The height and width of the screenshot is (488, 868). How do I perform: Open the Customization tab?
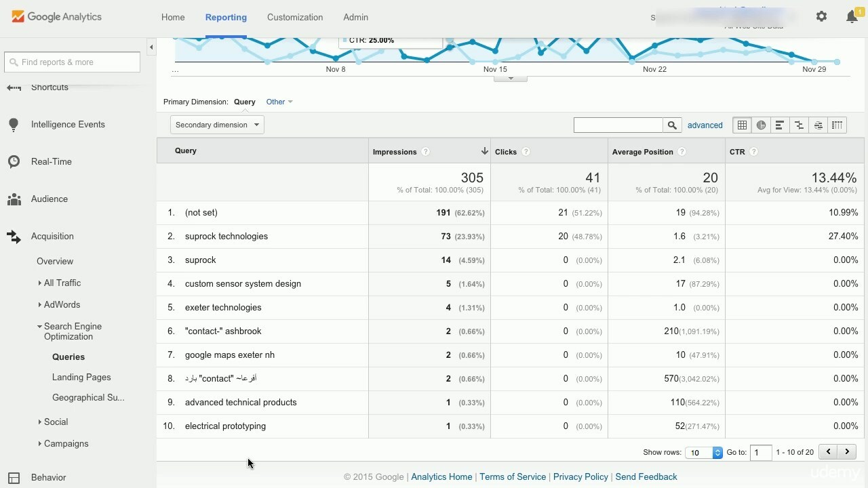(295, 17)
